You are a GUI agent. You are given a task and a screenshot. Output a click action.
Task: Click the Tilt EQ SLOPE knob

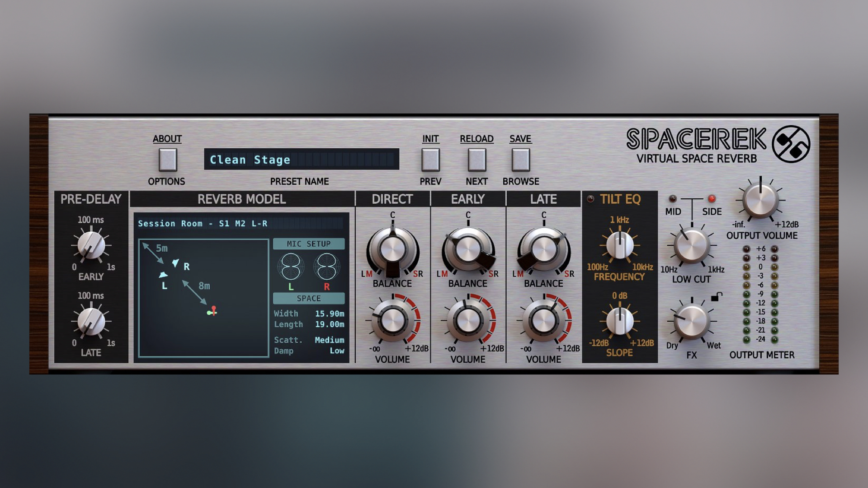coord(619,320)
